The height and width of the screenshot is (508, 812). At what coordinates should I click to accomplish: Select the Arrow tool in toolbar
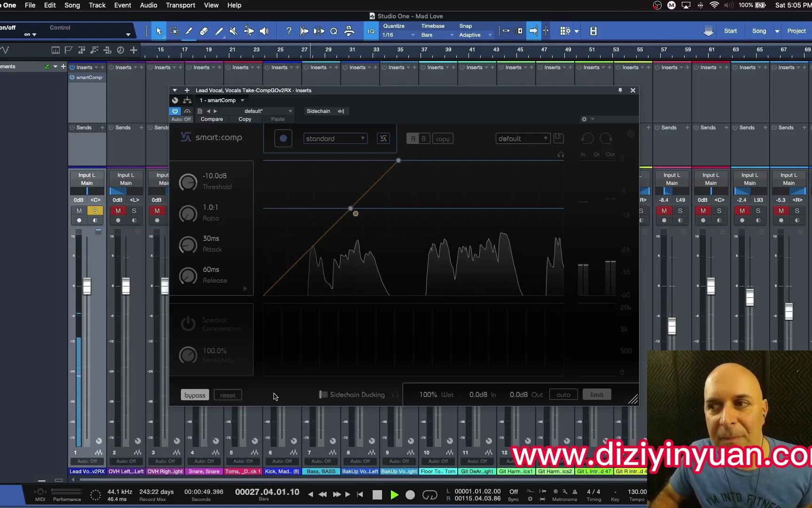pos(159,31)
